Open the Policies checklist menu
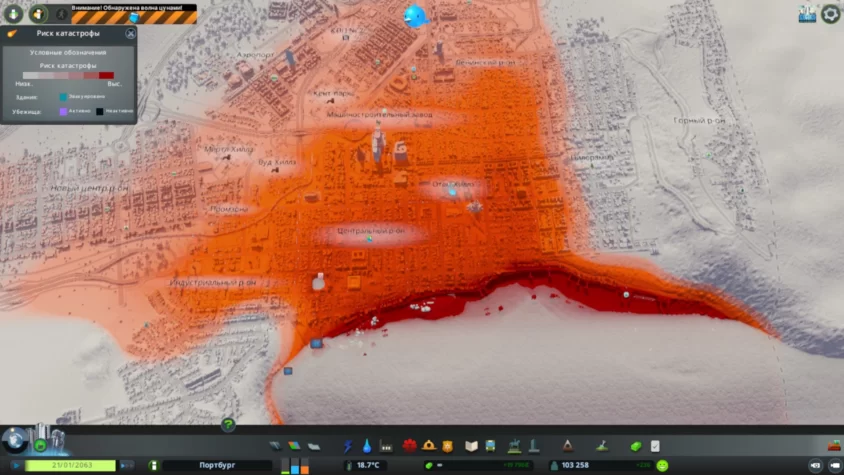Image resolution: width=844 pixels, height=475 pixels. [655, 446]
